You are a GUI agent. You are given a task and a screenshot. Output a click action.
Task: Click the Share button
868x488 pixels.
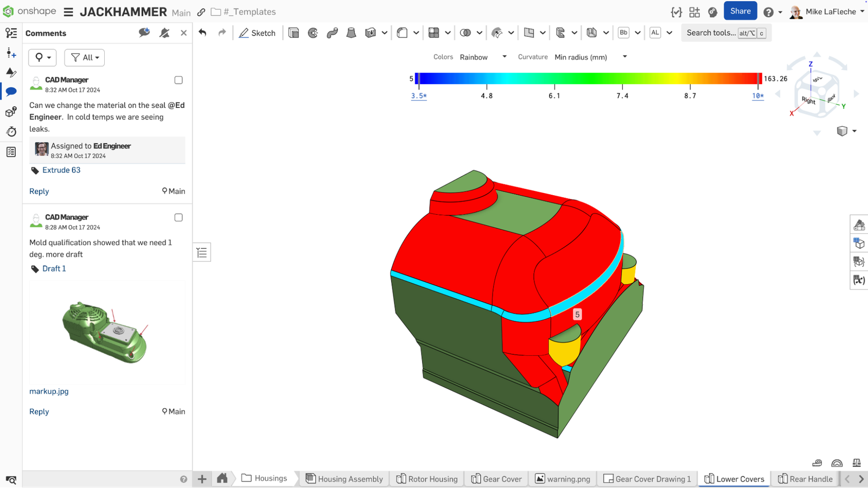point(740,11)
